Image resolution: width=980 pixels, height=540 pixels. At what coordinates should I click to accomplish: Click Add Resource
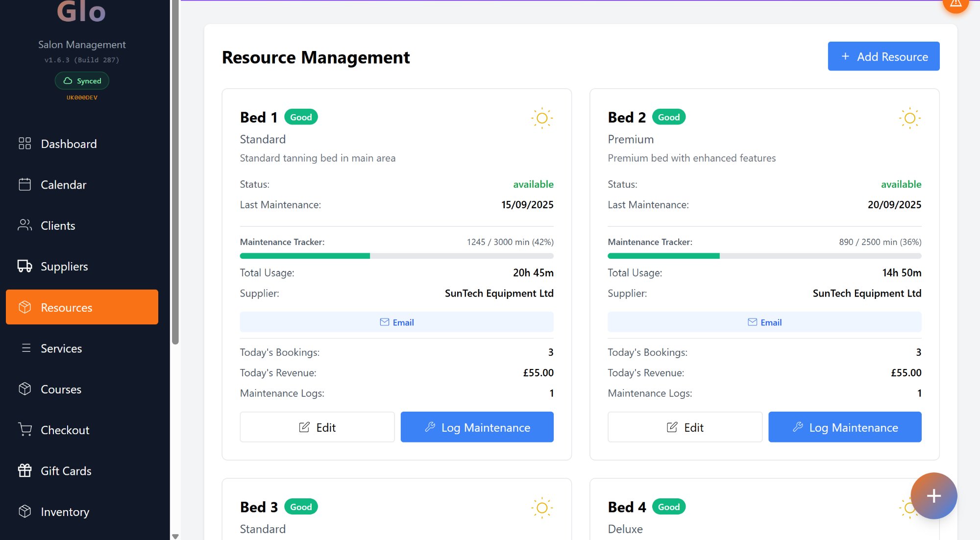pos(883,56)
